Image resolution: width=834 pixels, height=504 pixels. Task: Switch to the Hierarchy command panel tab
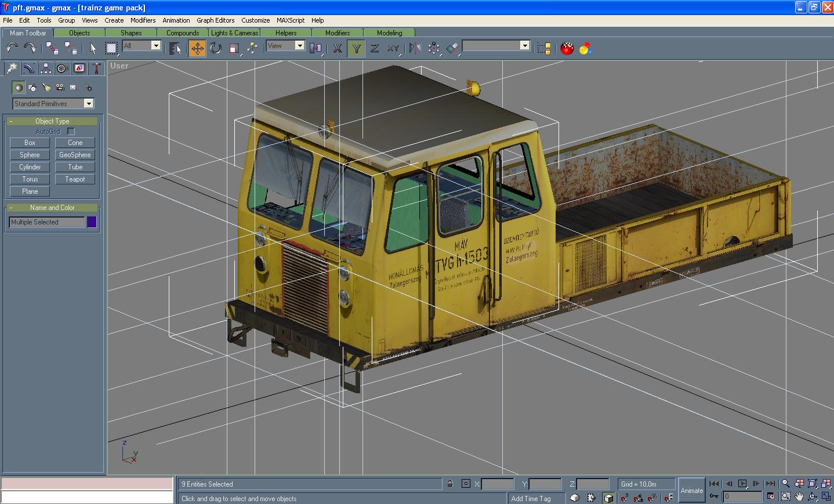[x=45, y=68]
